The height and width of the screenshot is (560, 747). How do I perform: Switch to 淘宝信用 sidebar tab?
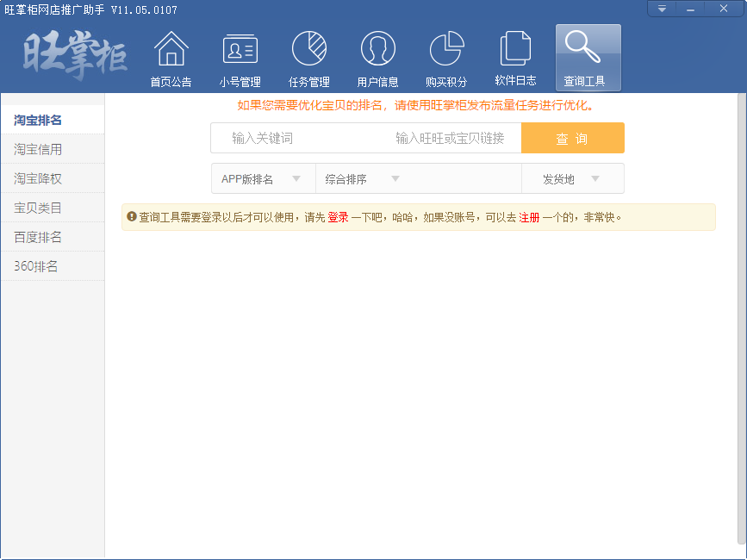coord(53,149)
